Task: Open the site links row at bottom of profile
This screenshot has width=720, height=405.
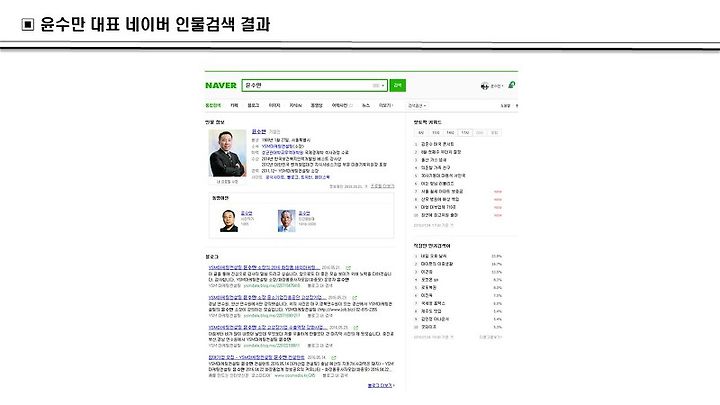Action: tap(296, 177)
